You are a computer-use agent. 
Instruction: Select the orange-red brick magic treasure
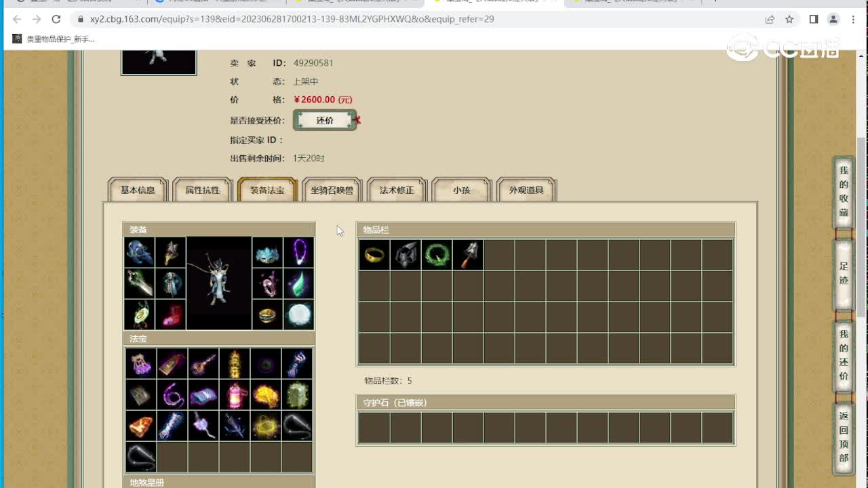tap(141, 426)
